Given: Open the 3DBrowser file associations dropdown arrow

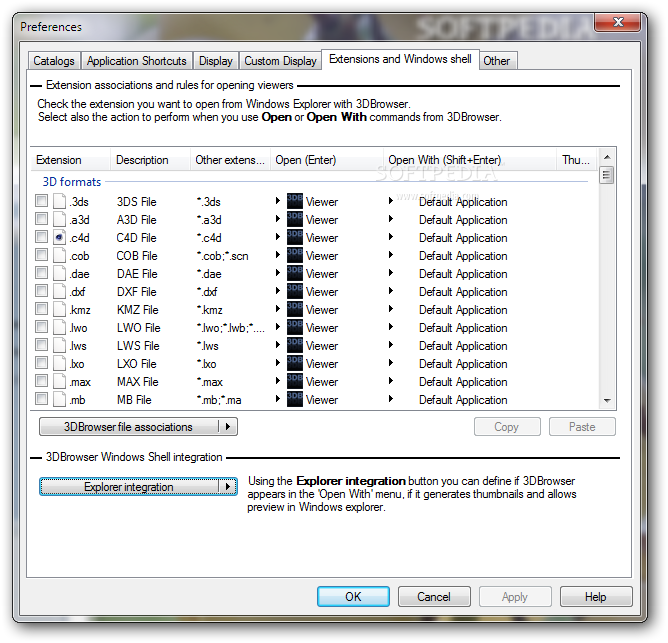Looking at the screenshot, I should tap(228, 426).
